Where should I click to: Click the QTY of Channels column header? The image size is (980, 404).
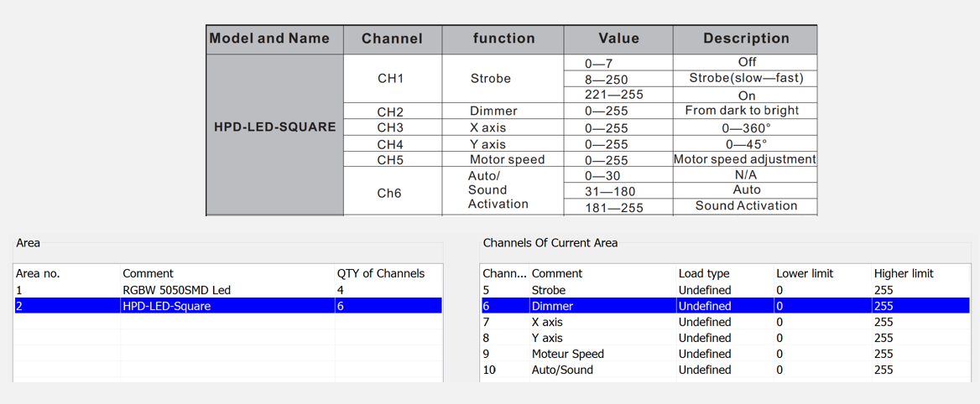[x=388, y=273]
